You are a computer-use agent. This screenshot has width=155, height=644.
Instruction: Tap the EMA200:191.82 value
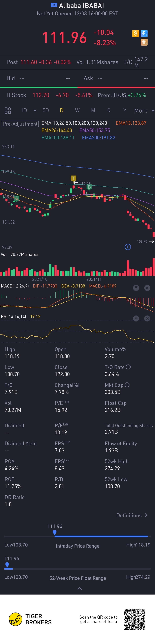[99, 138]
